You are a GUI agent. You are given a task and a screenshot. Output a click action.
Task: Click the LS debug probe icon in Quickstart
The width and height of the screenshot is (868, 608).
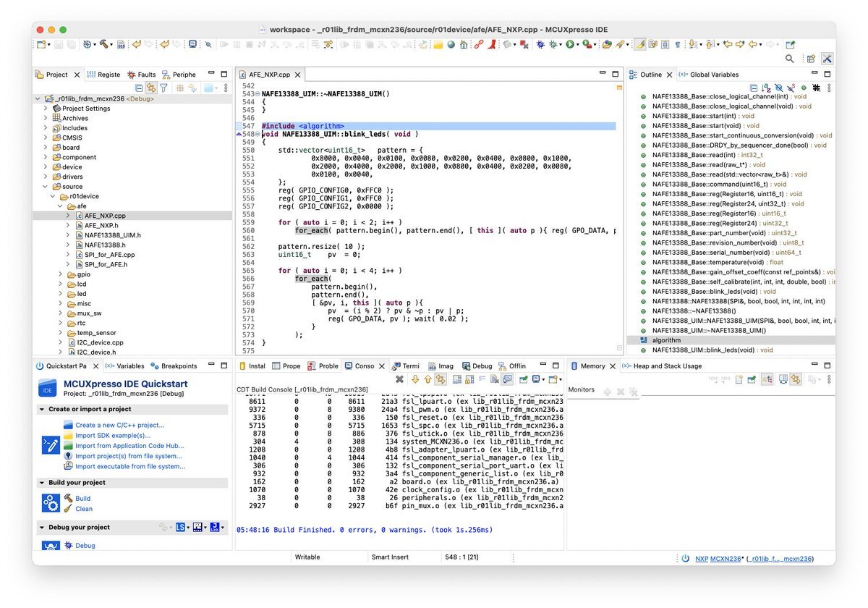click(181, 527)
